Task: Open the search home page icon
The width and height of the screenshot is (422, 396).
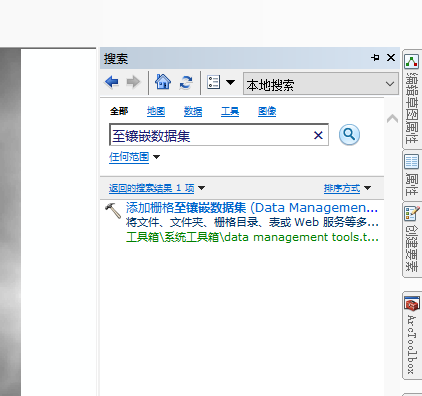Action: point(163,82)
